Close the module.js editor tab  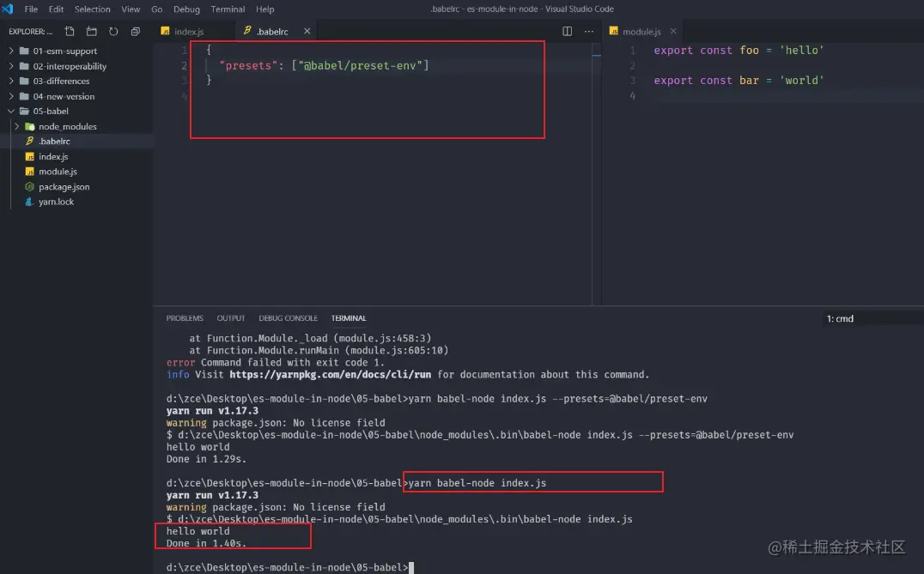[673, 31]
